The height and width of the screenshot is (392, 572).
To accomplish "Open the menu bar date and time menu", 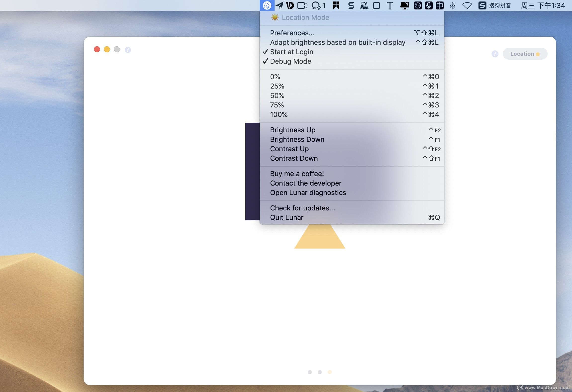I will coord(543,5).
